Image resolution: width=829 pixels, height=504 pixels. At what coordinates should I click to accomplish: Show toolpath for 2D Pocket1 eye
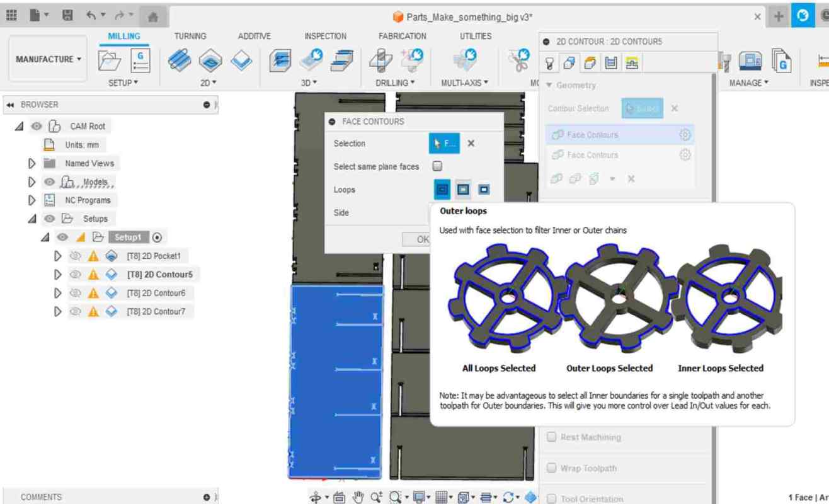click(75, 256)
